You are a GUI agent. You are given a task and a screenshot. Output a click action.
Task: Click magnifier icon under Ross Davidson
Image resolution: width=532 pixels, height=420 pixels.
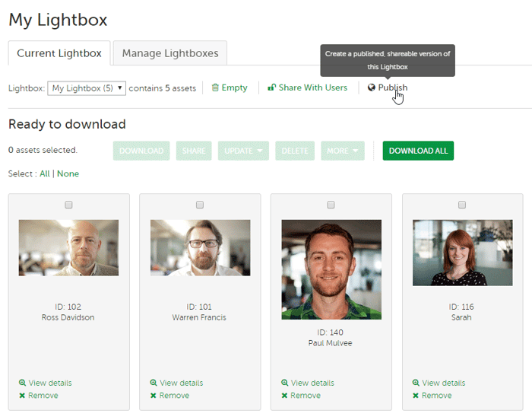[23, 383]
